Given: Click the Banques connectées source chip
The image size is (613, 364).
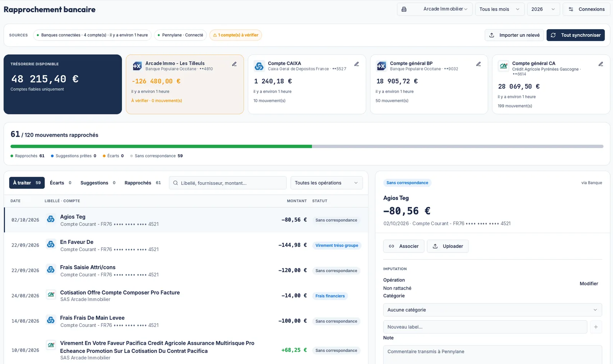Looking at the screenshot, I should coord(92,35).
